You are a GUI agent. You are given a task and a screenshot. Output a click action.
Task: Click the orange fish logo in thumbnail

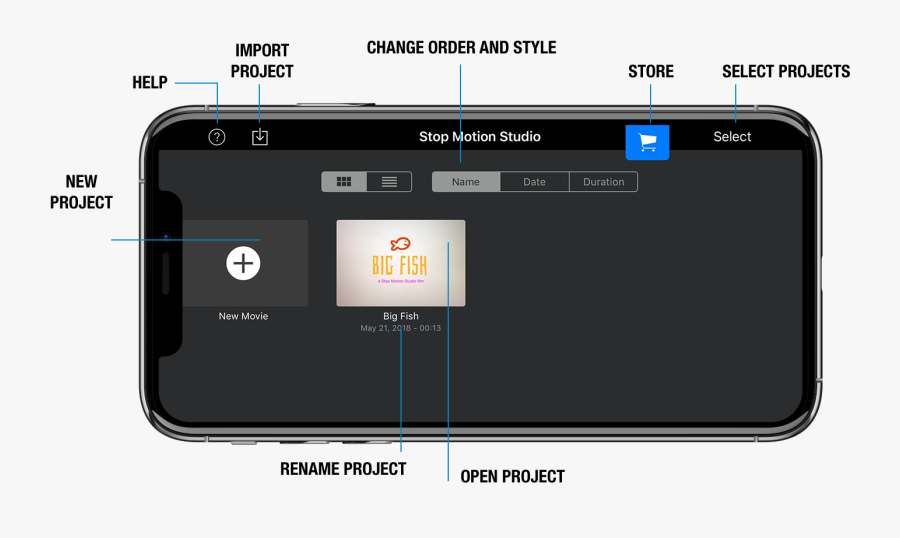pyautogui.click(x=400, y=243)
